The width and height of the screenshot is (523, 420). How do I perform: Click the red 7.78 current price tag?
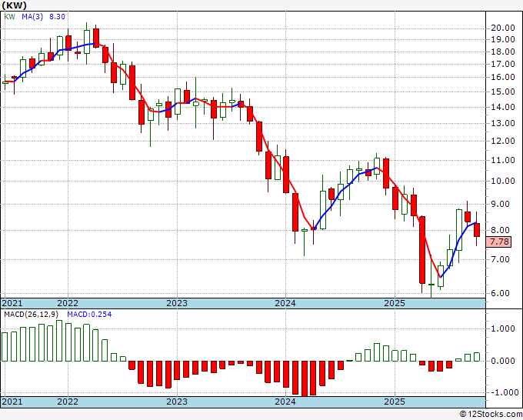[500, 242]
